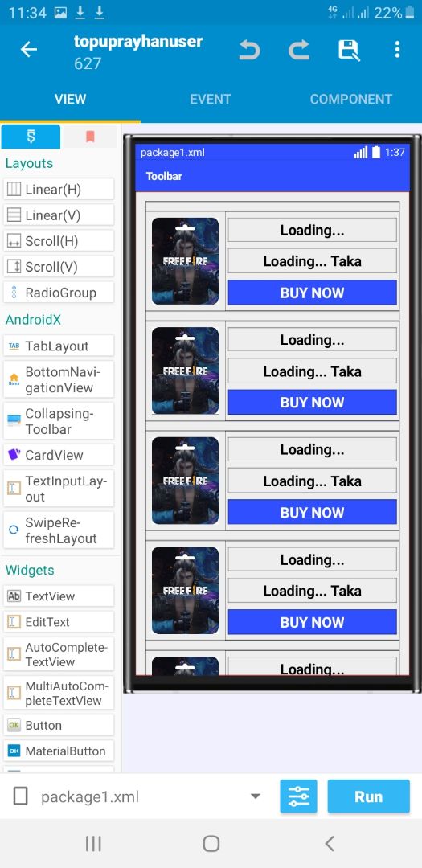
Task: Pick the CardView widget
Action: click(x=59, y=454)
